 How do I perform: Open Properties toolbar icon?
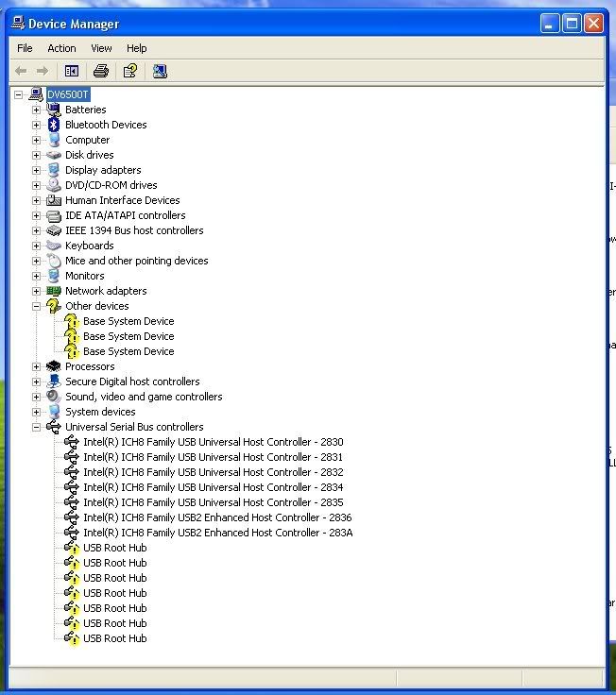point(130,71)
